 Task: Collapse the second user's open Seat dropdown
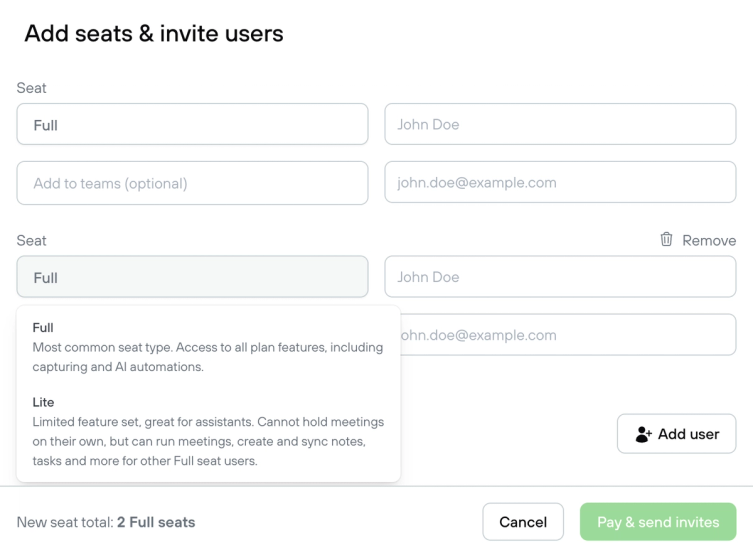192,277
